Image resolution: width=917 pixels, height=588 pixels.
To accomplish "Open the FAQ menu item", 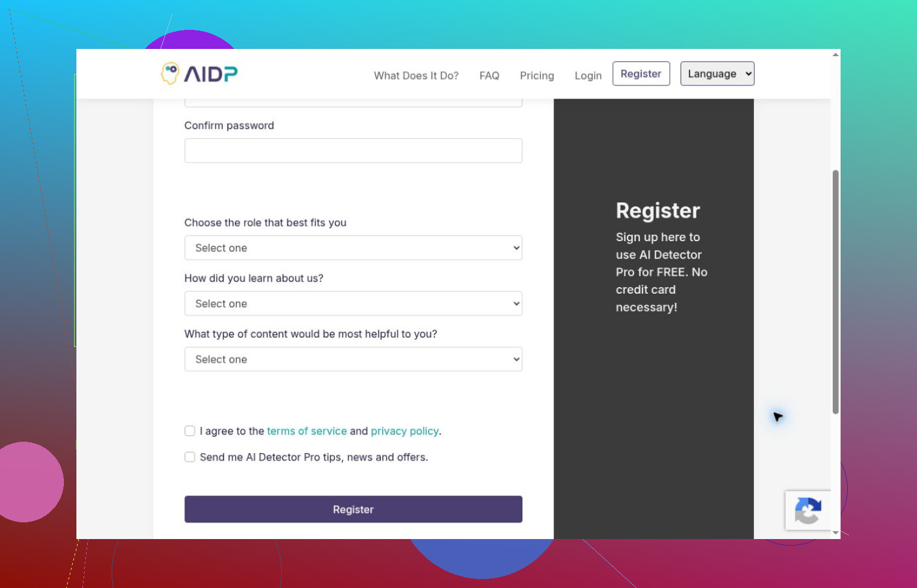I will point(489,76).
